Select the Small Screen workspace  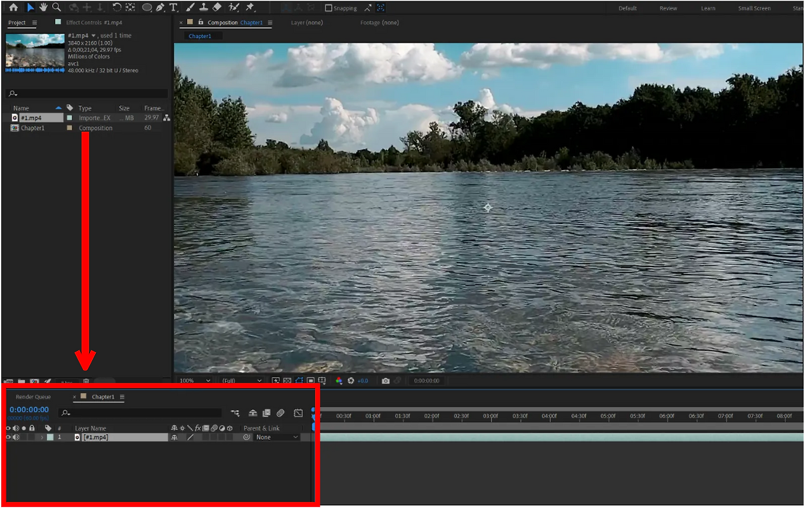(x=754, y=8)
